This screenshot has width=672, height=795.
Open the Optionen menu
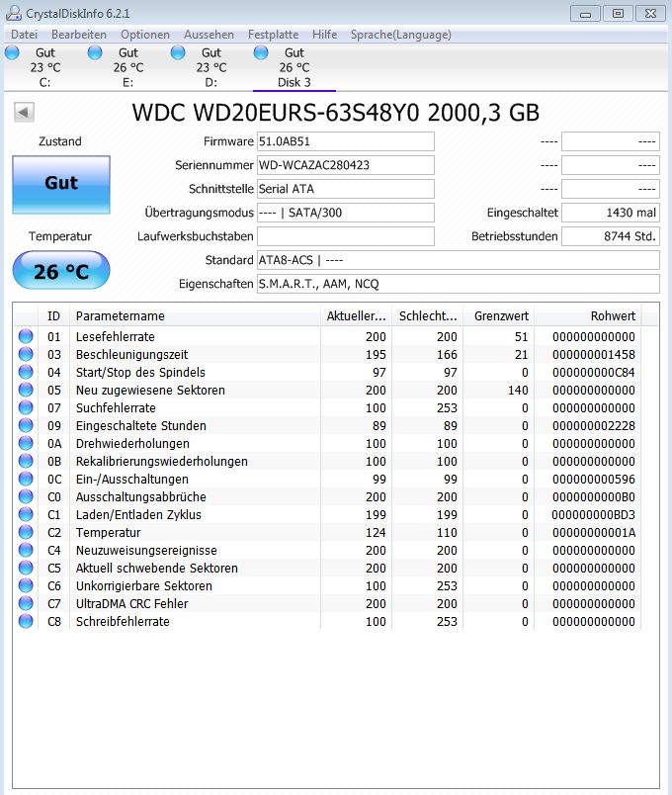(x=145, y=35)
